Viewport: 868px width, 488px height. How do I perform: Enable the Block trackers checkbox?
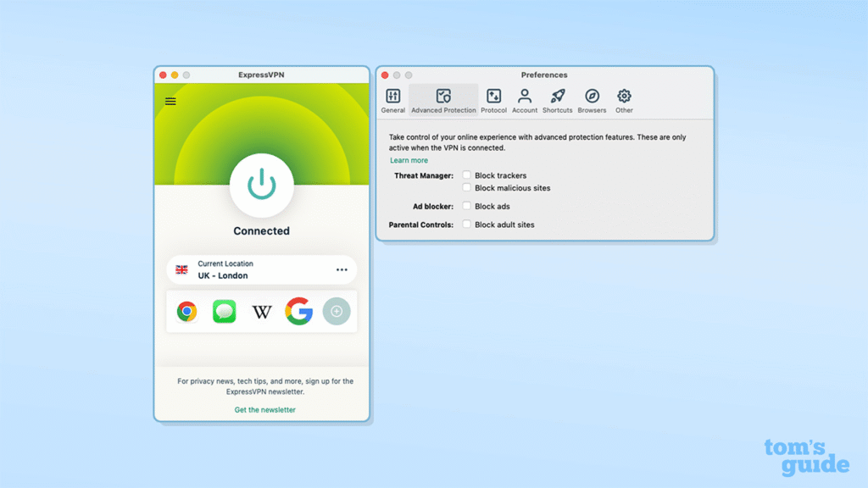pyautogui.click(x=466, y=175)
